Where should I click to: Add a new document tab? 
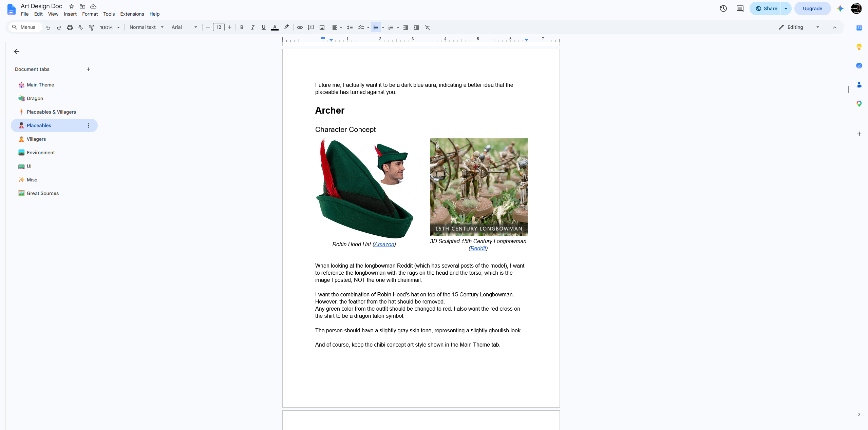click(89, 69)
